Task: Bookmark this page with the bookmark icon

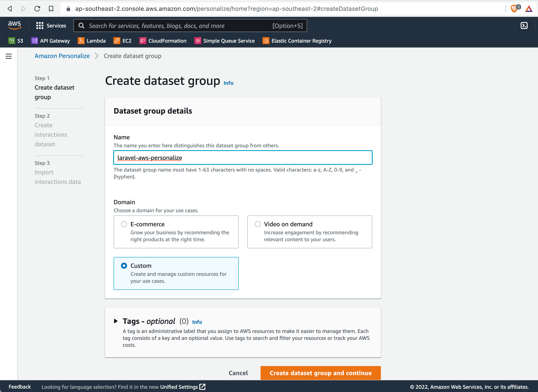Action: (51, 9)
